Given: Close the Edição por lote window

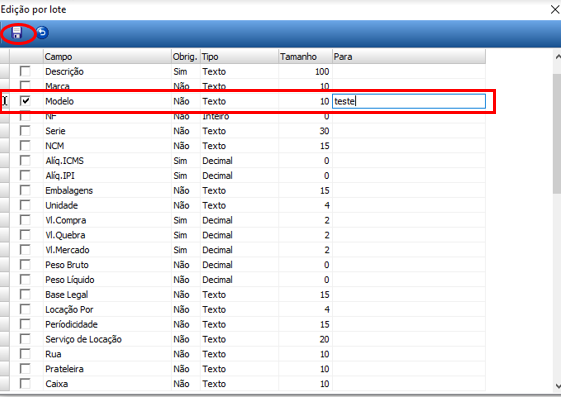Looking at the screenshot, I should pyautogui.click(x=555, y=10).
